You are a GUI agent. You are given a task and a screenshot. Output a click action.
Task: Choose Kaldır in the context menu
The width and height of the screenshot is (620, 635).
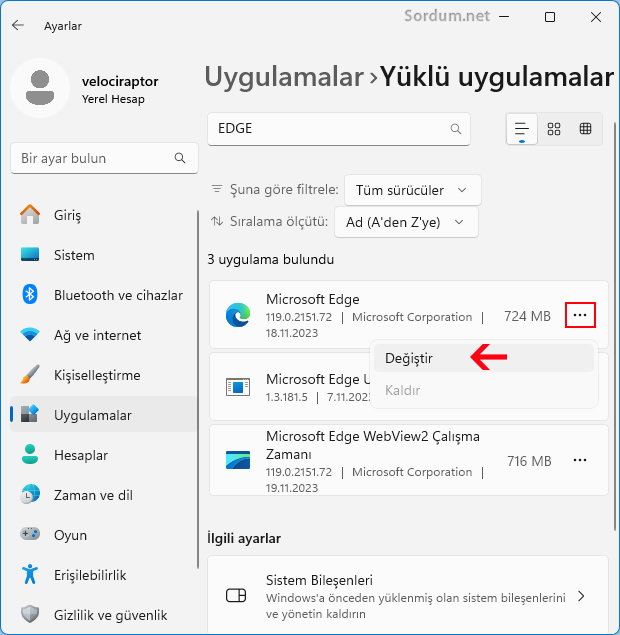click(484, 390)
